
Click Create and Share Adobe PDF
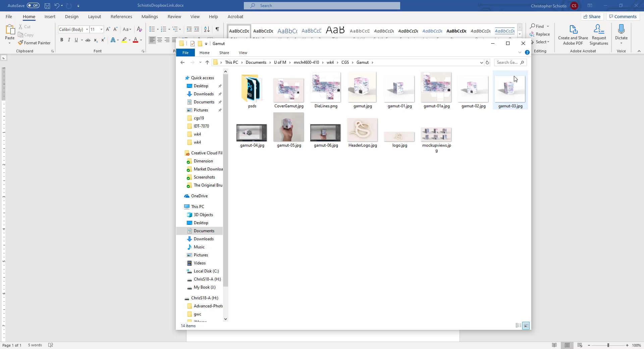[573, 34]
